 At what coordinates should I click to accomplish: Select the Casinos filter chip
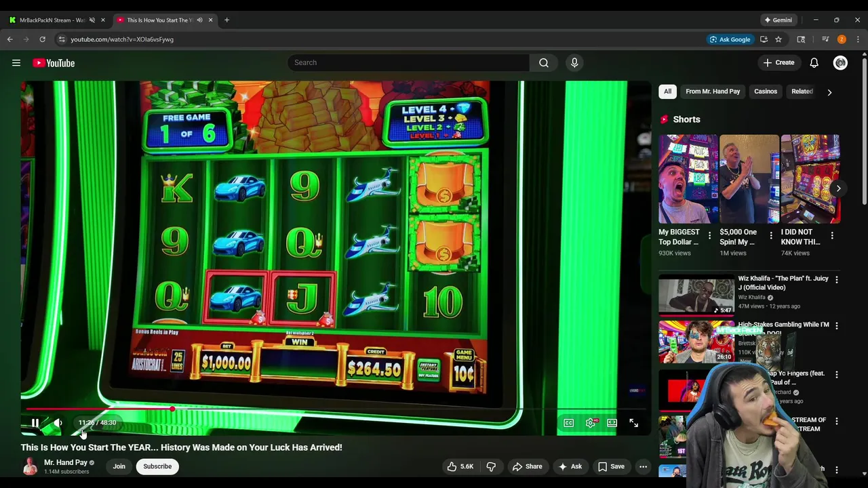point(766,91)
